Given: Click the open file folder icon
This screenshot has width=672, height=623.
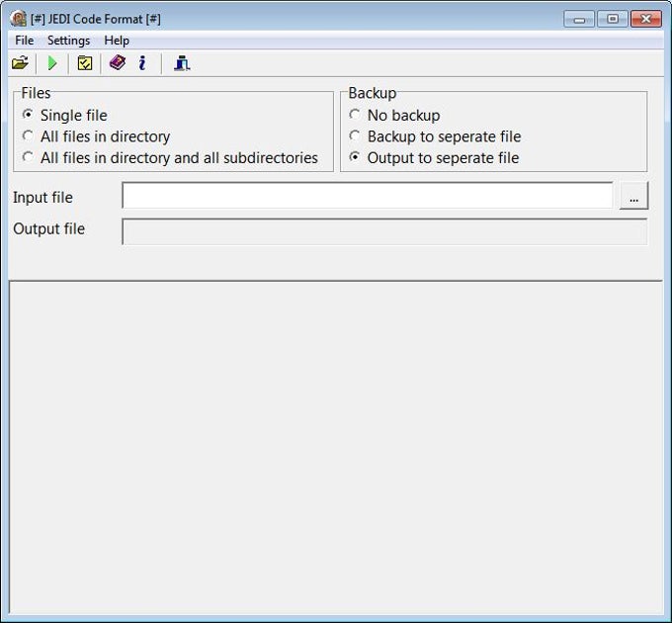Looking at the screenshot, I should pyautogui.click(x=20, y=63).
